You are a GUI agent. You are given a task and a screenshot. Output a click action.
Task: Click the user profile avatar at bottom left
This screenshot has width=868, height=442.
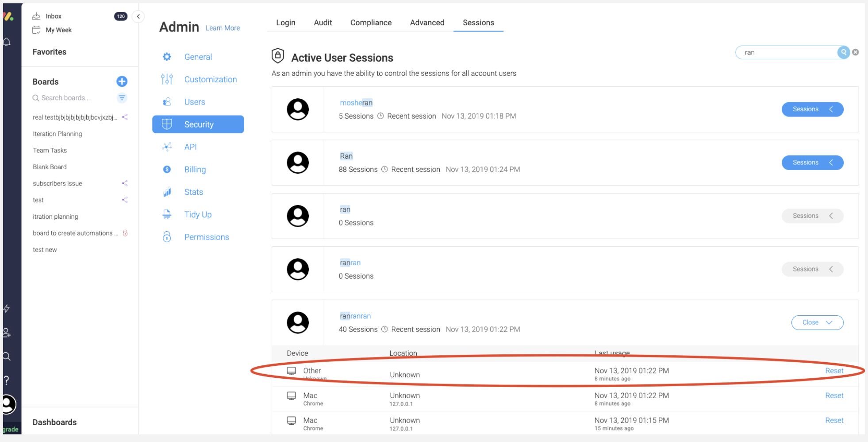click(8, 404)
